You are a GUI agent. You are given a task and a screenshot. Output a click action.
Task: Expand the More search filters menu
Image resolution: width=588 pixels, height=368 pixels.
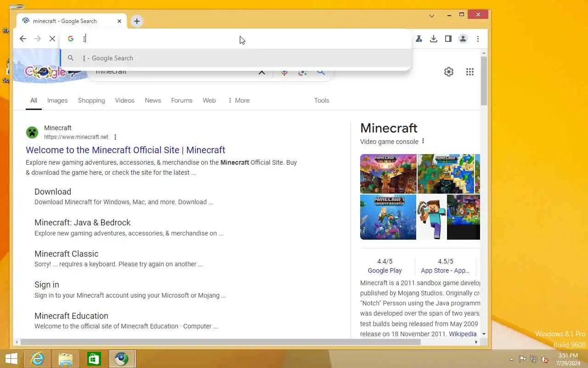point(238,100)
